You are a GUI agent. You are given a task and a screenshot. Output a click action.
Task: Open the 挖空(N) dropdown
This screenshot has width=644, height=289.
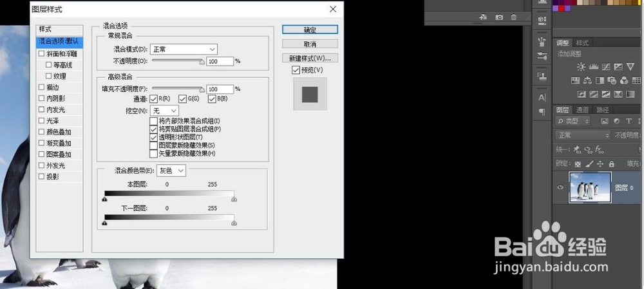click(164, 111)
